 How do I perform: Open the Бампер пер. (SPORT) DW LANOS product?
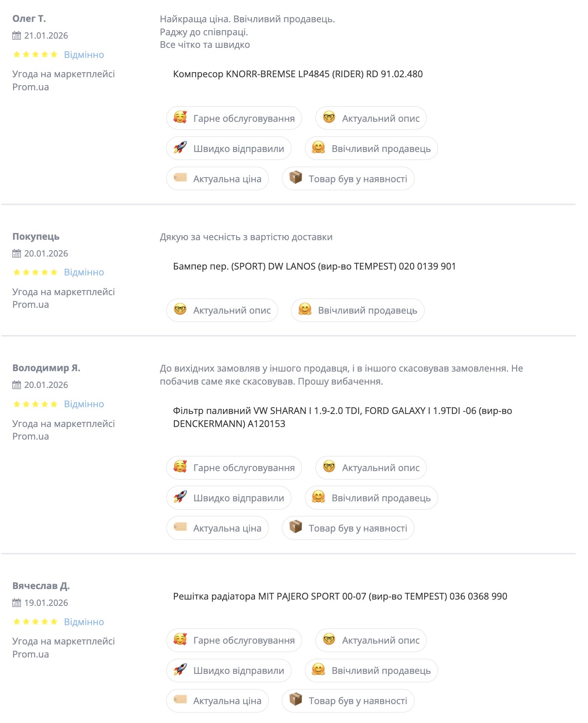click(314, 267)
